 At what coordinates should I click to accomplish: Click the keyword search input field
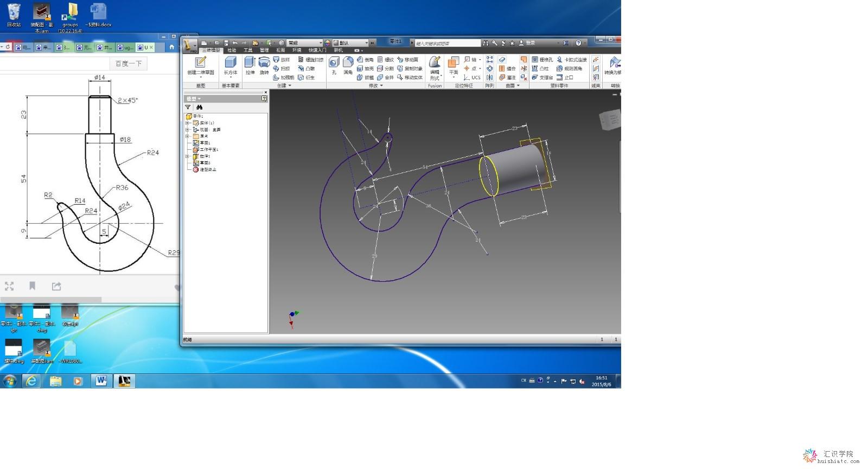click(448, 43)
